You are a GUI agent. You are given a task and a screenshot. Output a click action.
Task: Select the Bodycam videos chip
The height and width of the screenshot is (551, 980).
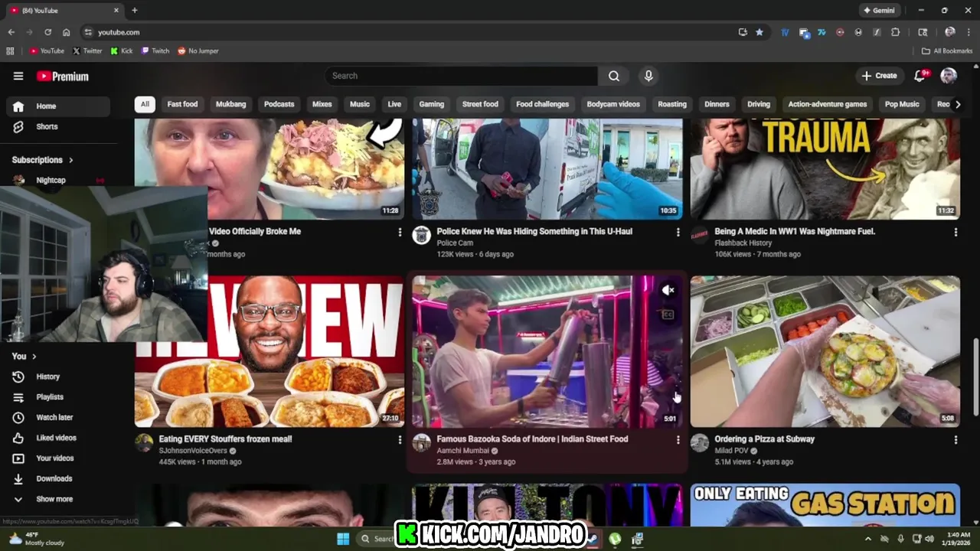(x=613, y=104)
